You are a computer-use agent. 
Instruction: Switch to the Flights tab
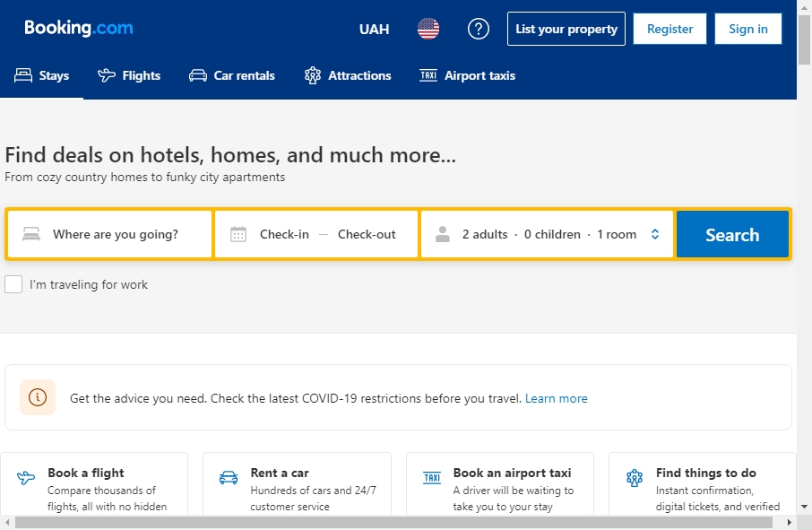[129, 75]
